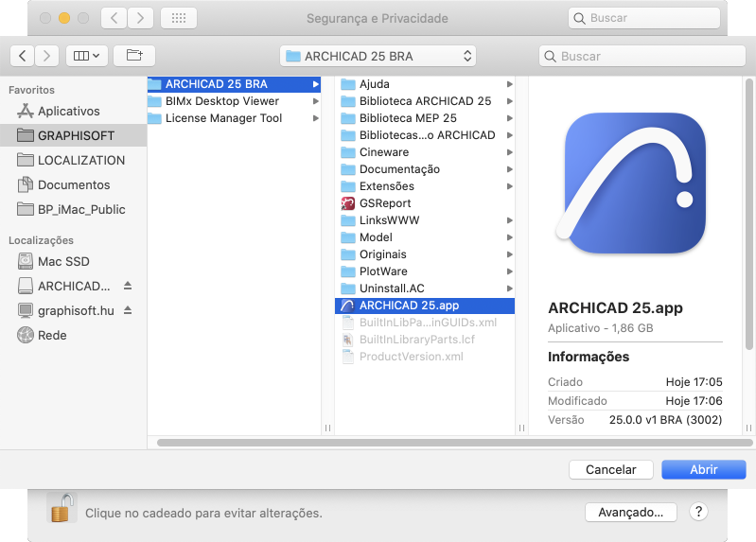Image resolution: width=756 pixels, height=542 pixels.
Task: Create a new folder with the toolbar icon
Action: pos(134,56)
